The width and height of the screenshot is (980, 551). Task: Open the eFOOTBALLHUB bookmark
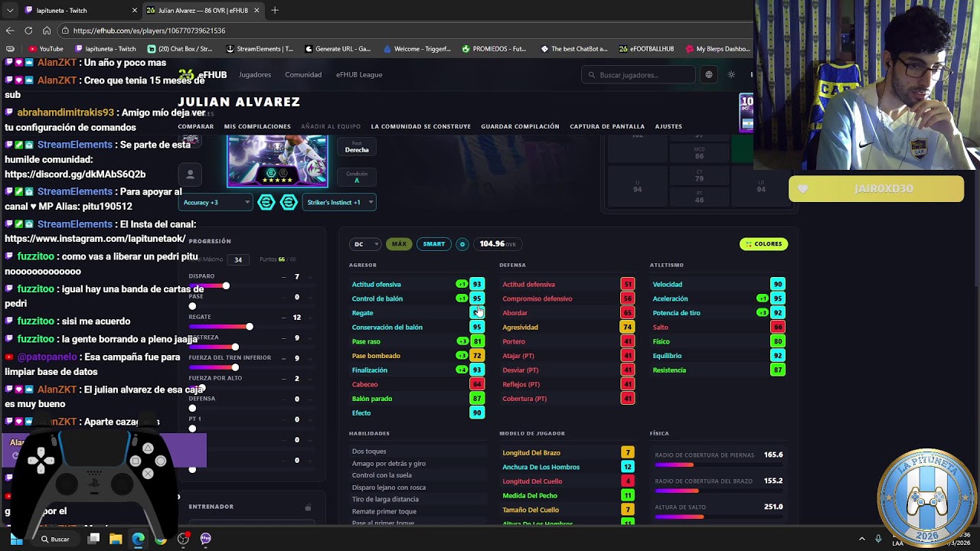coord(647,49)
